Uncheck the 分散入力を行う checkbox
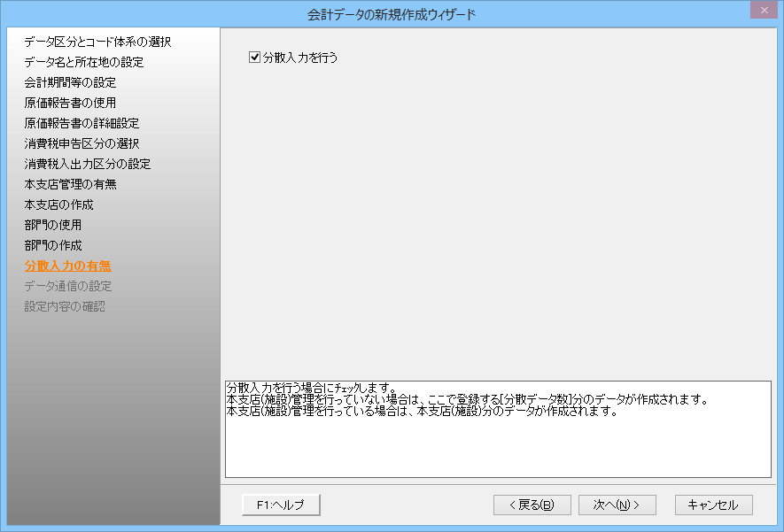Image resolution: width=784 pixels, height=532 pixels. coord(256,58)
